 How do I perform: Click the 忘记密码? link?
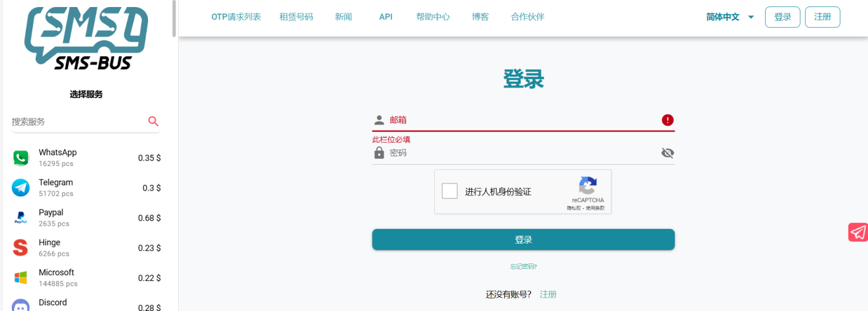(523, 266)
